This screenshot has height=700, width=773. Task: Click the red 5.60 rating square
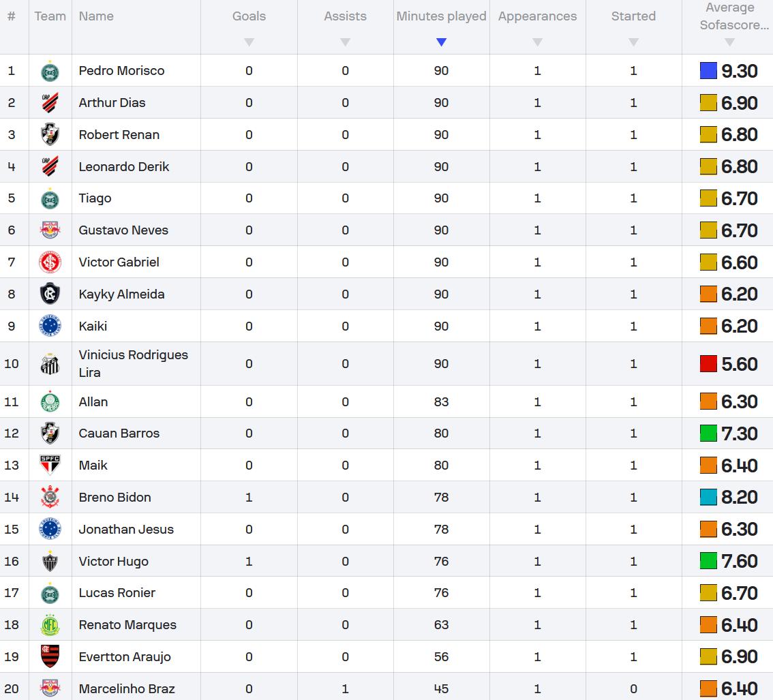[708, 364]
